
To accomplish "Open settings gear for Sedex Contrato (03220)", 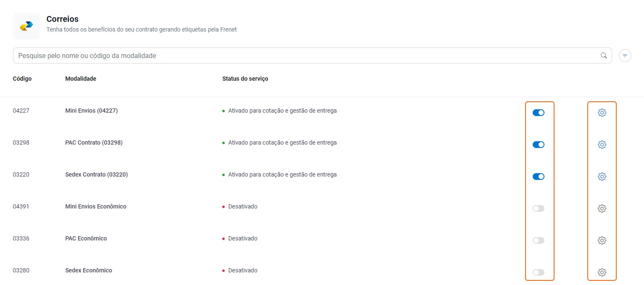I will point(602,176).
